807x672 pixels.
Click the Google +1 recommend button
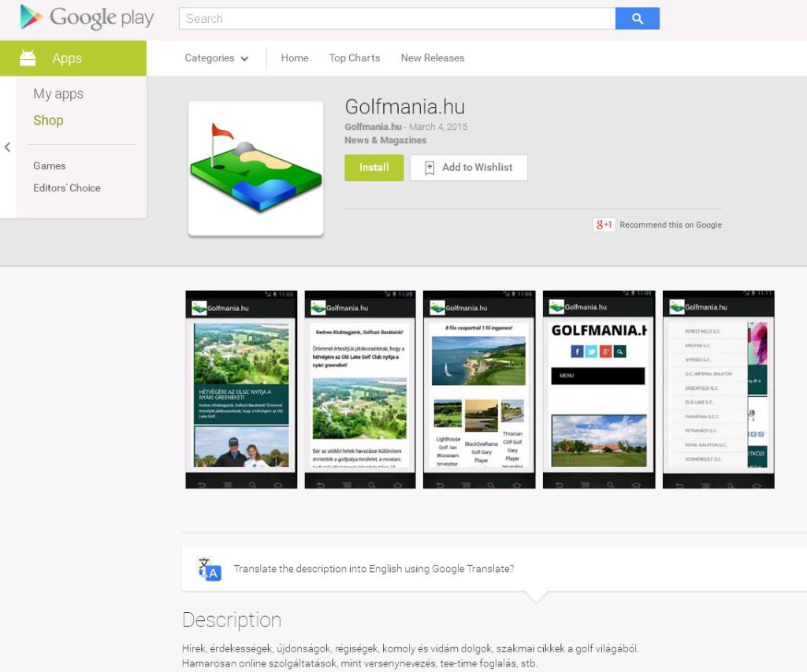[604, 225]
